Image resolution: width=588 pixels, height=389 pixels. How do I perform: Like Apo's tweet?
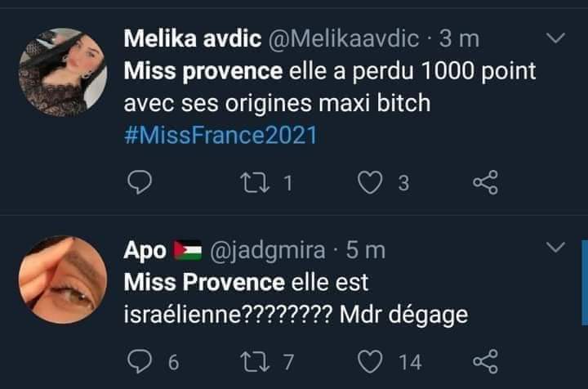[372, 360]
